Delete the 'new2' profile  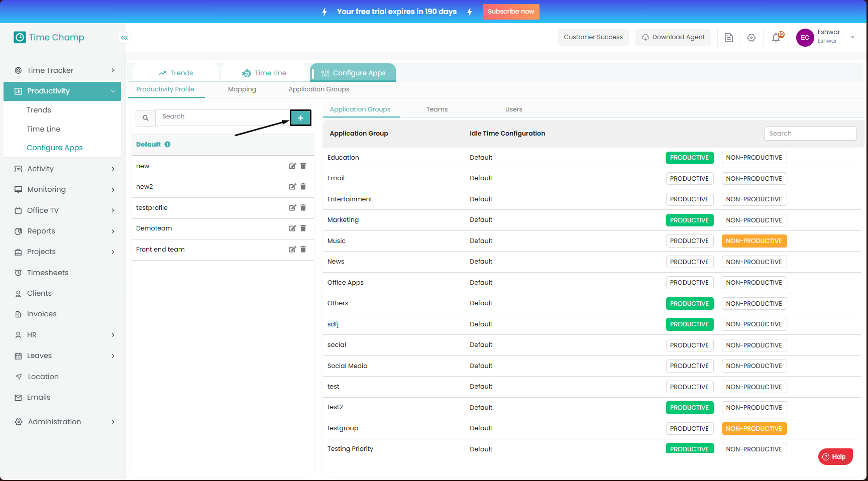[303, 187]
